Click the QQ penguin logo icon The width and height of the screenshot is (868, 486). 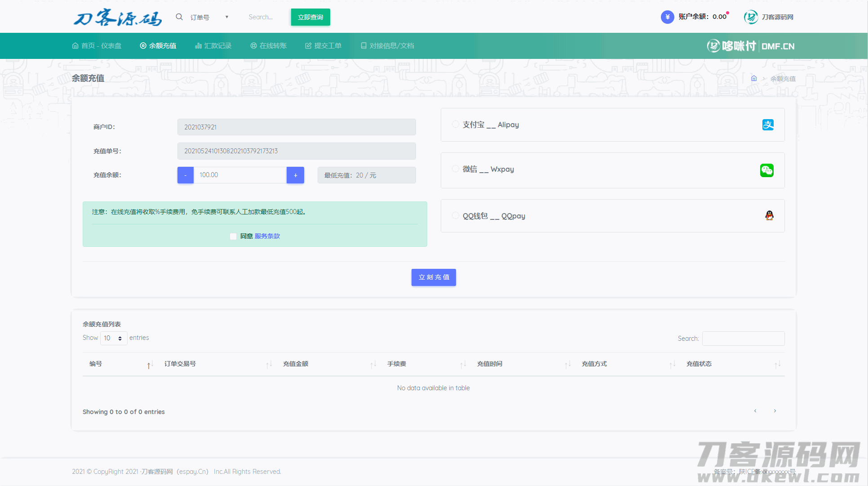click(769, 216)
